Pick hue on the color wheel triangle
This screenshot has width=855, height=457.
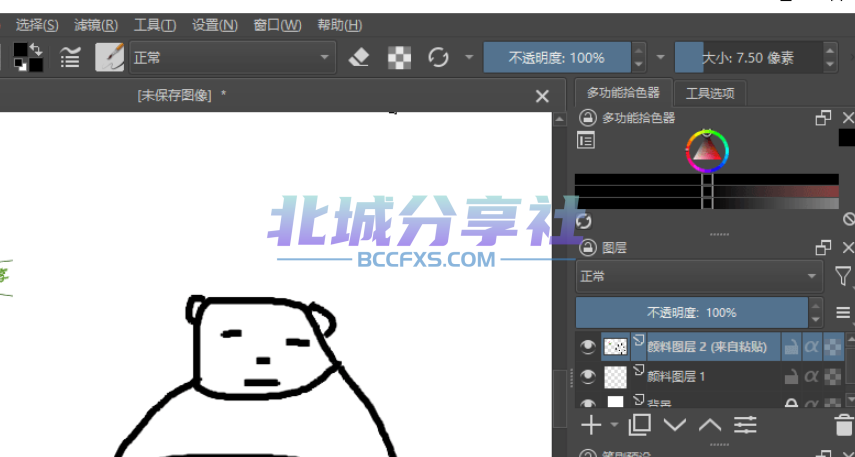pos(707,151)
